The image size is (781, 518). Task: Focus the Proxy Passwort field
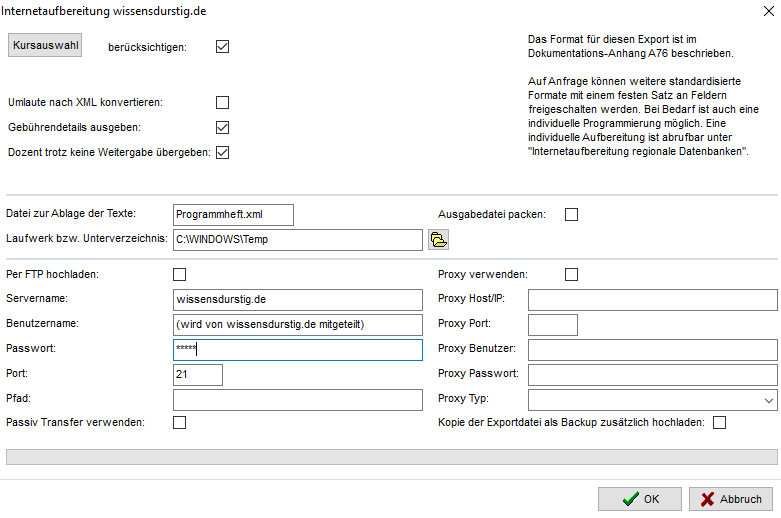pos(652,375)
